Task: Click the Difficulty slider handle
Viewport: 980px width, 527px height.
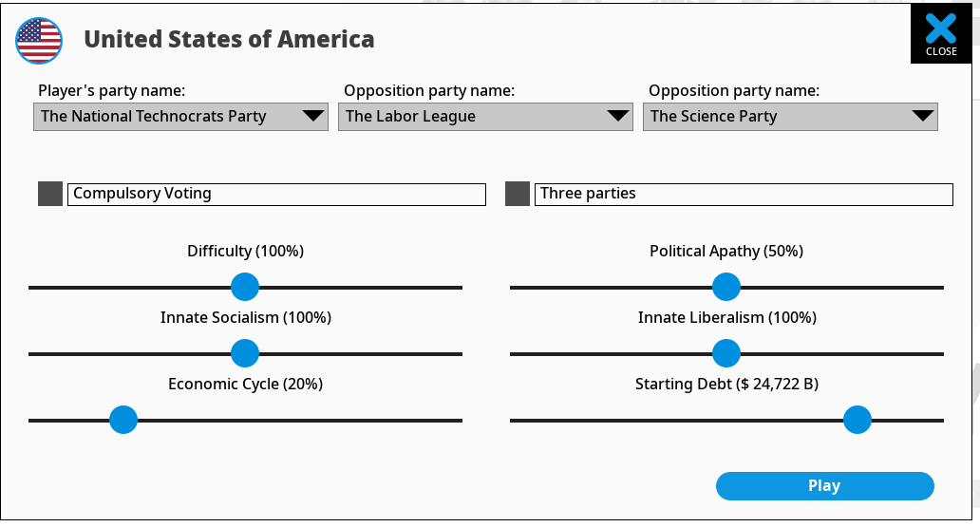Action: point(245,287)
